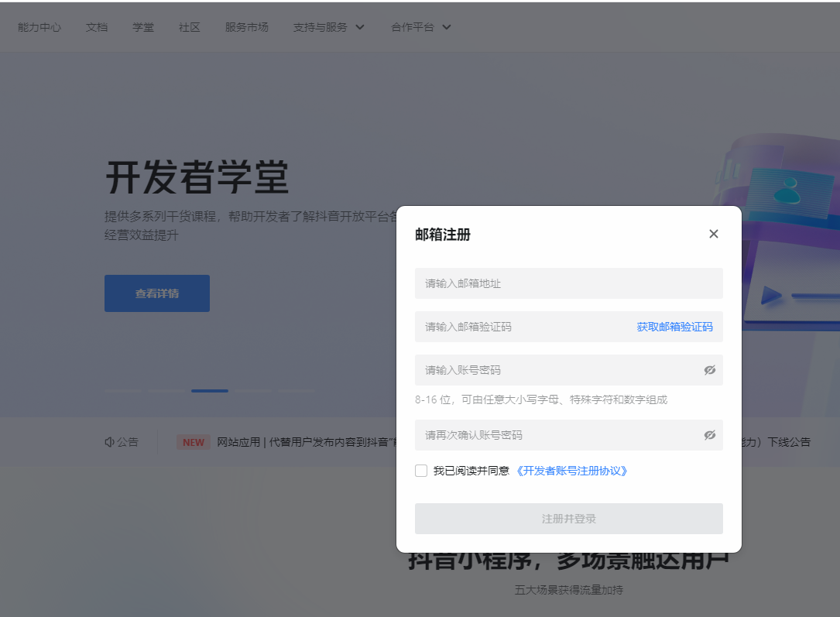Click the 请输入邮箱地址 email input field
The image size is (840, 617).
coord(568,283)
